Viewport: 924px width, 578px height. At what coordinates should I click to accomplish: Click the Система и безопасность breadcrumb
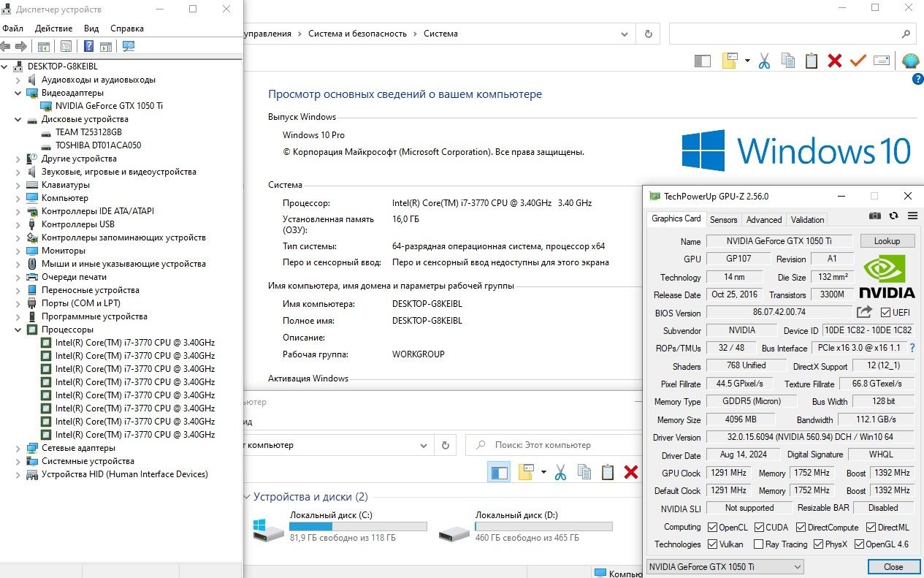(357, 34)
